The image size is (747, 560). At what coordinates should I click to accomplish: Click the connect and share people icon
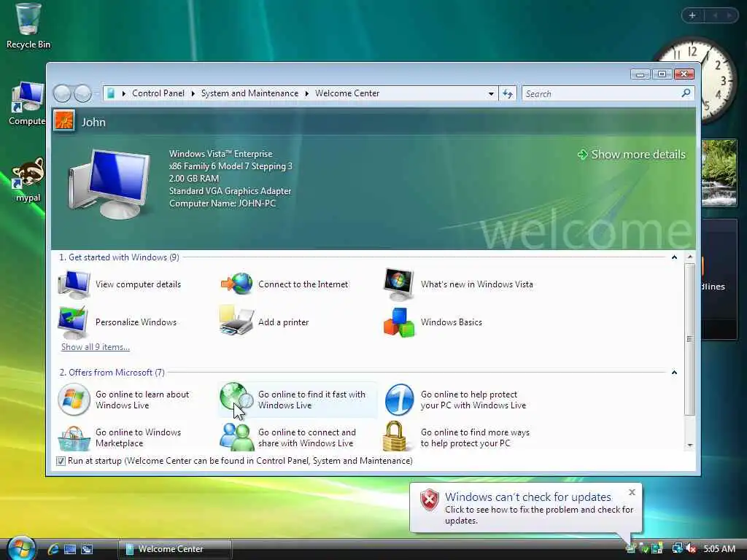(236, 437)
